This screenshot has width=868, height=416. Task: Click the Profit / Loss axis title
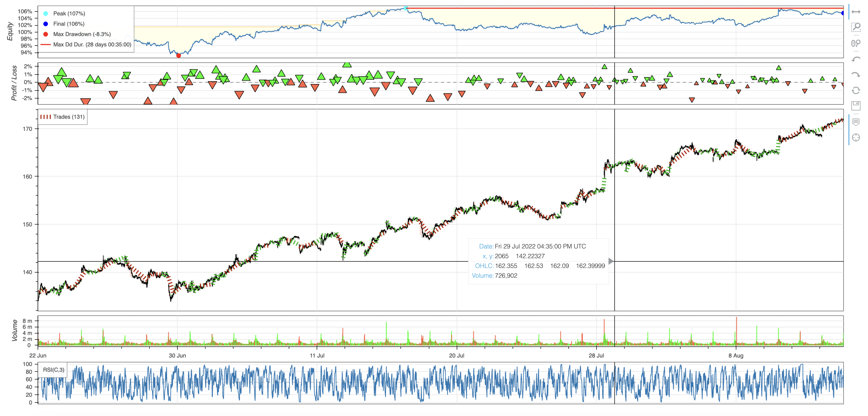click(x=14, y=83)
